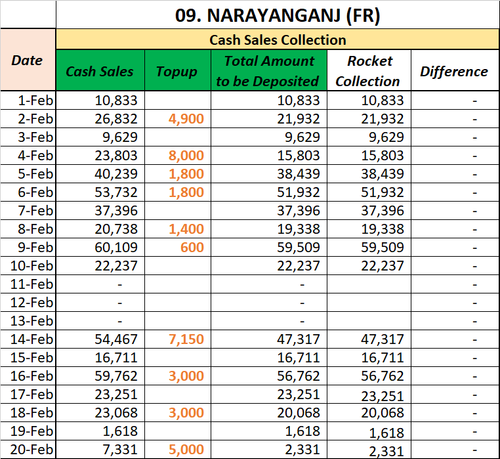Select Cash Sales value 23,068
Screen dimensions: 500x459
tap(100, 412)
